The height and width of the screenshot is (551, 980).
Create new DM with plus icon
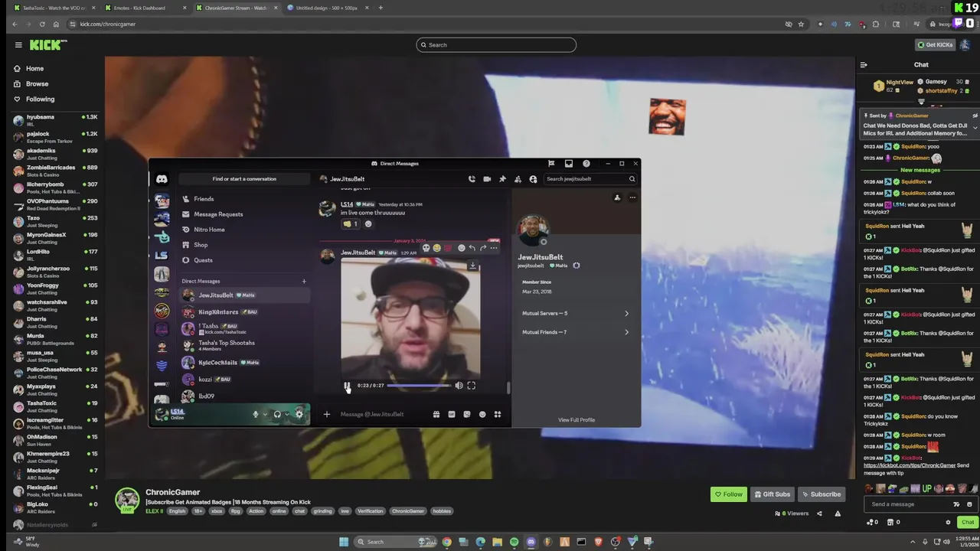click(x=304, y=281)
